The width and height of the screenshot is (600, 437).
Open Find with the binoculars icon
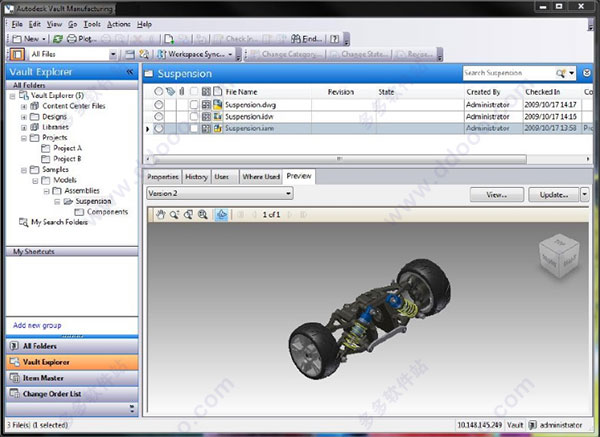coord(295,39)
